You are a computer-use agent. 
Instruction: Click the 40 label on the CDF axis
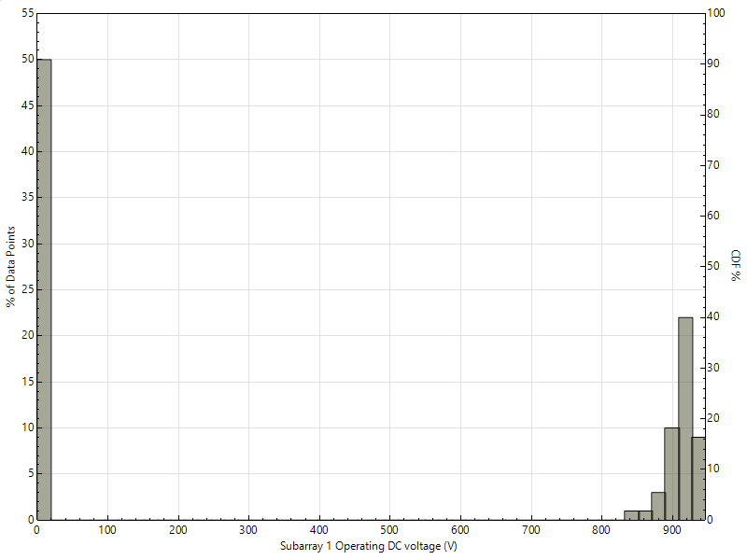point(715,317)
